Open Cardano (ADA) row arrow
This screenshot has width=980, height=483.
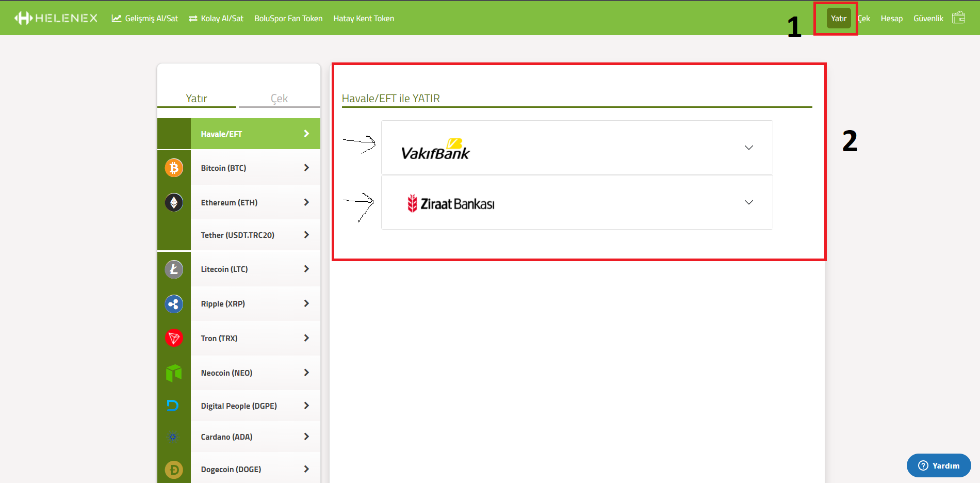click(306, 437)
